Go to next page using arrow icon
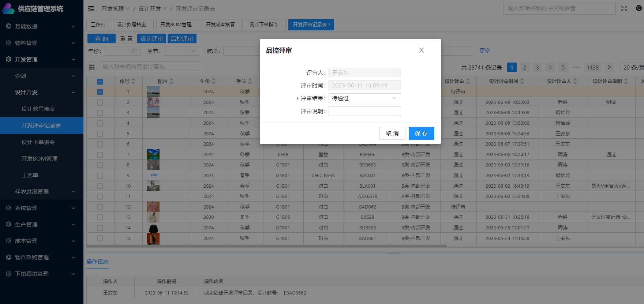 point(609,67)
